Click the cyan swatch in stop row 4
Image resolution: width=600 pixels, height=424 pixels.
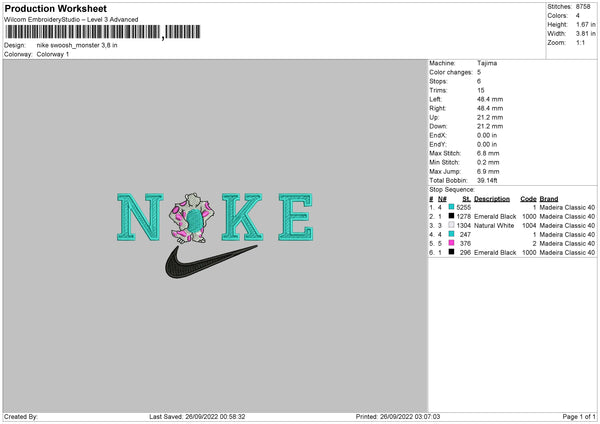click(x=452, y=234)
